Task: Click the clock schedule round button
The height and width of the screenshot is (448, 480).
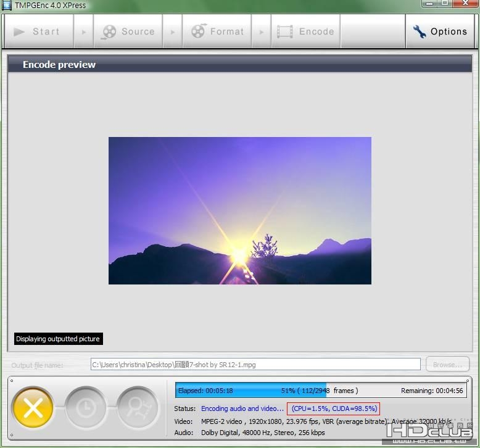Action: [85, 407]
